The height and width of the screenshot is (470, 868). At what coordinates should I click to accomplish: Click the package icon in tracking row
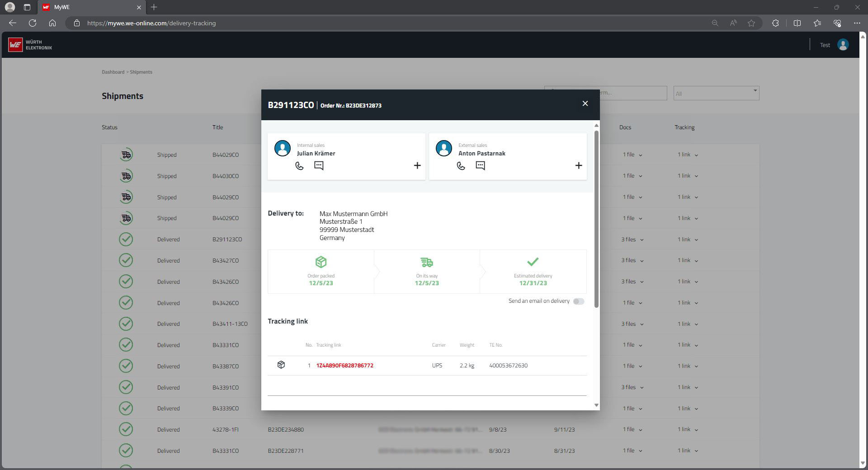coord(281,365)
